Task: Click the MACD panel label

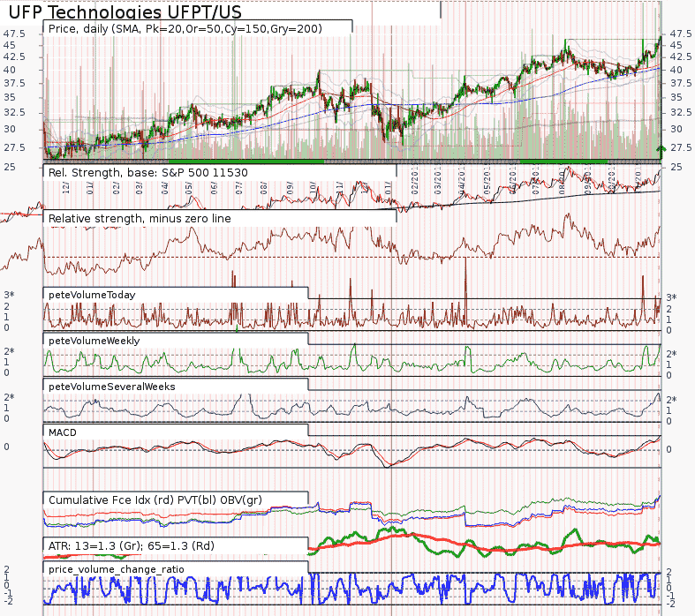Action: click(63, 432)
